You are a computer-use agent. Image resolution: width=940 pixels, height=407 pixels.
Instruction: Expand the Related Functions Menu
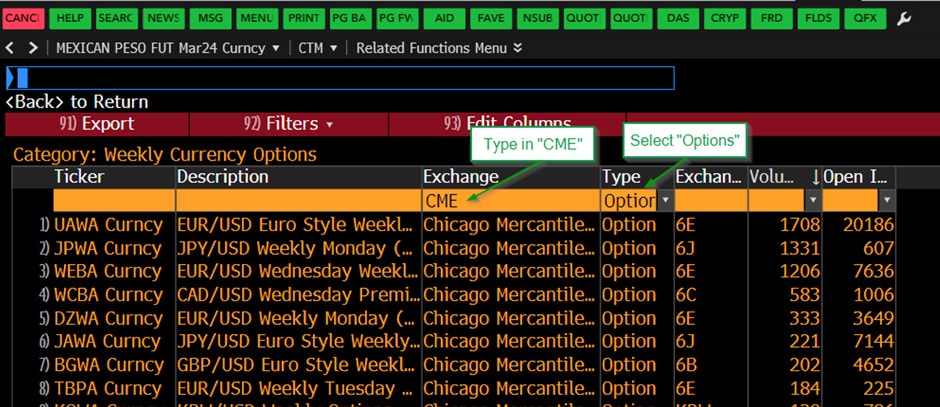click(x=439, y=48)
